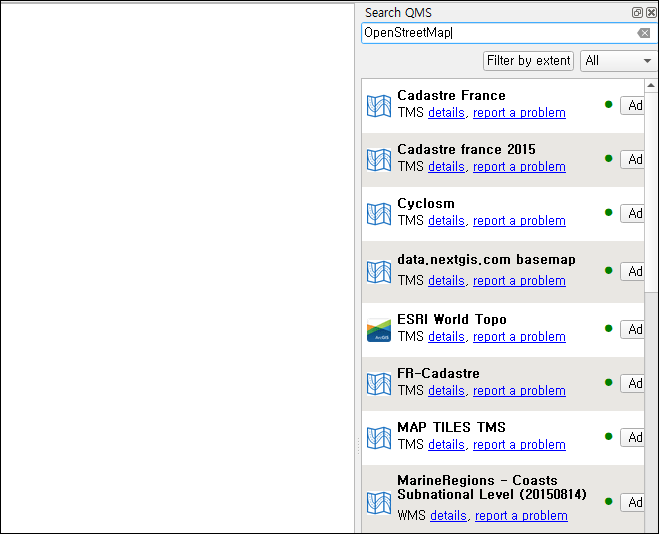The height and width of the screenshot is (534, 659).
Task: Open details link for MarineRegions Coasts
Action: pyautogui.click(x=448, y=516)
